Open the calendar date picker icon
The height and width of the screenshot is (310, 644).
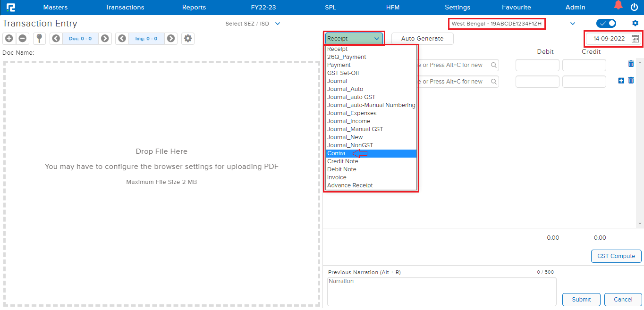click(635, 39)
